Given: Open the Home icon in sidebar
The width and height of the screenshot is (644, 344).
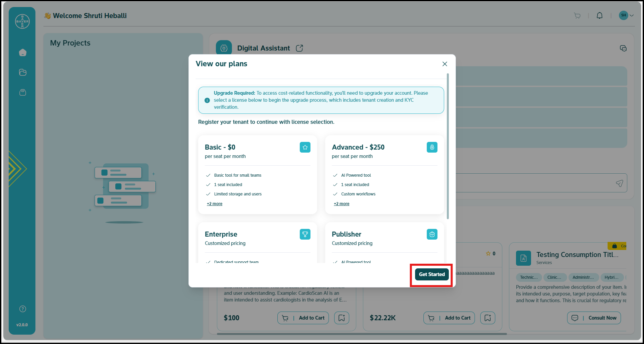Looking at the screenshot, I should (23, 53).
